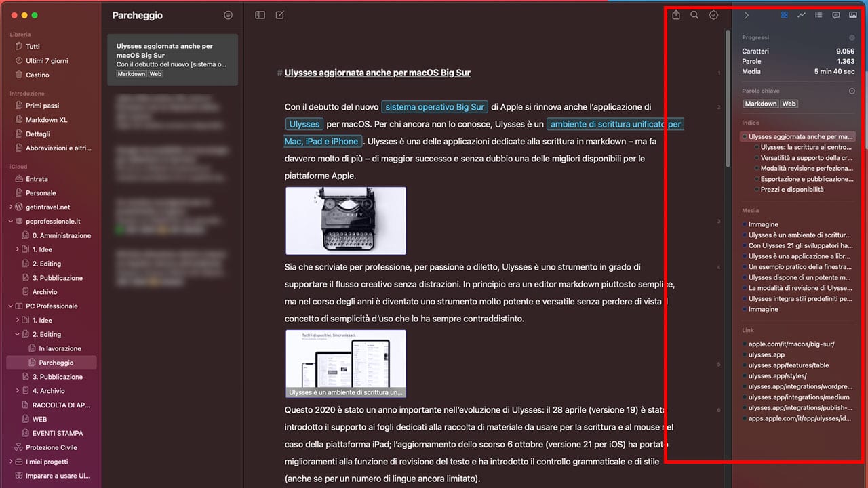Click the typewriter image thumbnail

tap(346, 221)
